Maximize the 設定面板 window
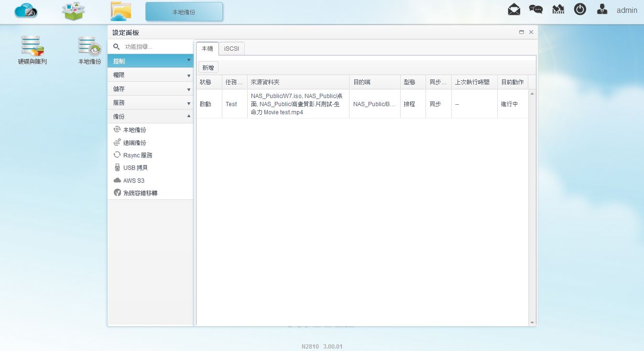 tap(522, 32)
